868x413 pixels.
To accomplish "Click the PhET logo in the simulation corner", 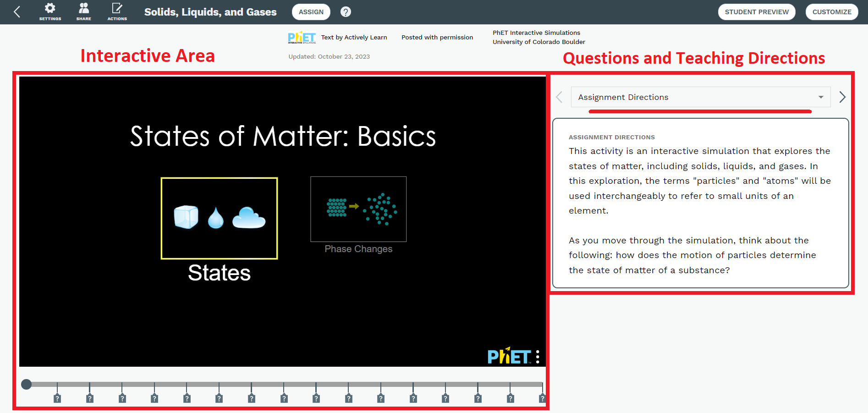I will click(510, 356).
